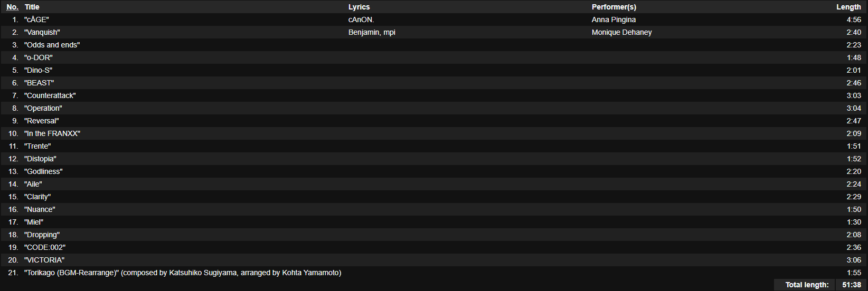Click the "Length" column header

pyautogui.click(x=848, y=7)
